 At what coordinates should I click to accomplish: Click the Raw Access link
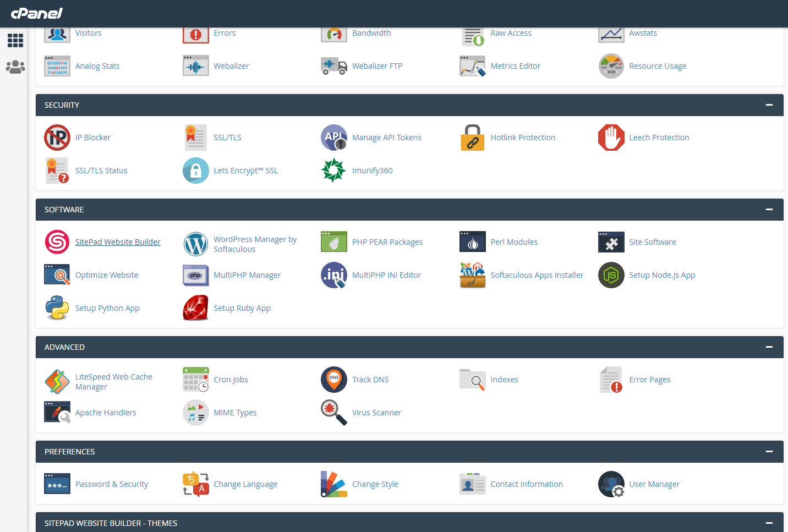(x=511, y=33)
